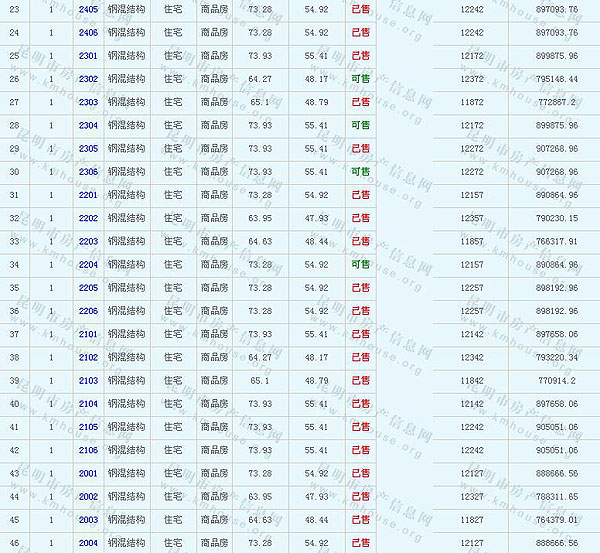The image size is (600, 553).
Task: Open room 2101 link
Action: [88, 334]
